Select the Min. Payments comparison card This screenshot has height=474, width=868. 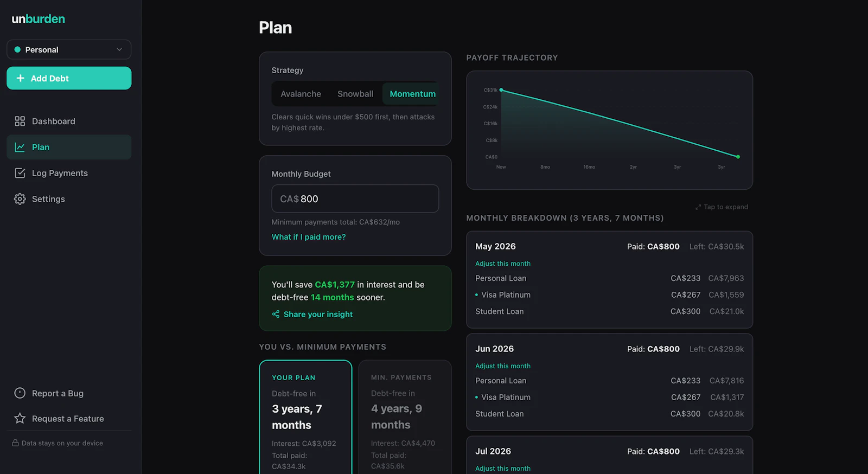point(405,417)
